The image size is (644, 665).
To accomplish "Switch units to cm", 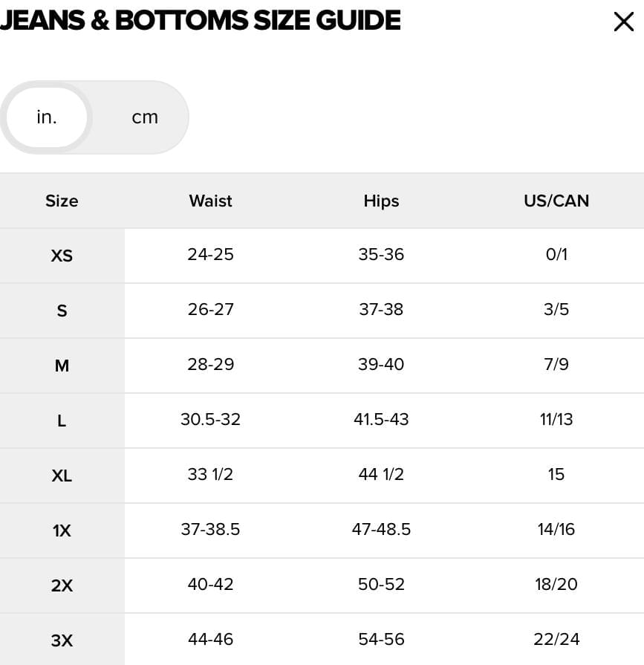I will click(x=145, y=117).
